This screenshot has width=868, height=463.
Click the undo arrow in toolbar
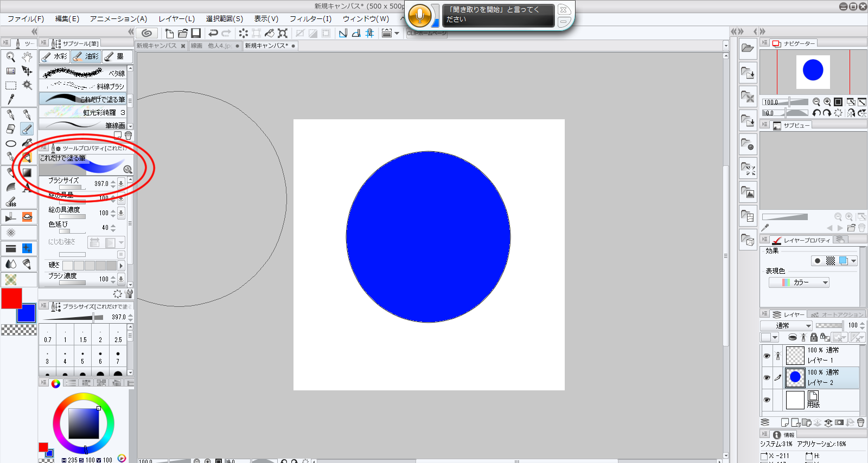tap(213, 33)
